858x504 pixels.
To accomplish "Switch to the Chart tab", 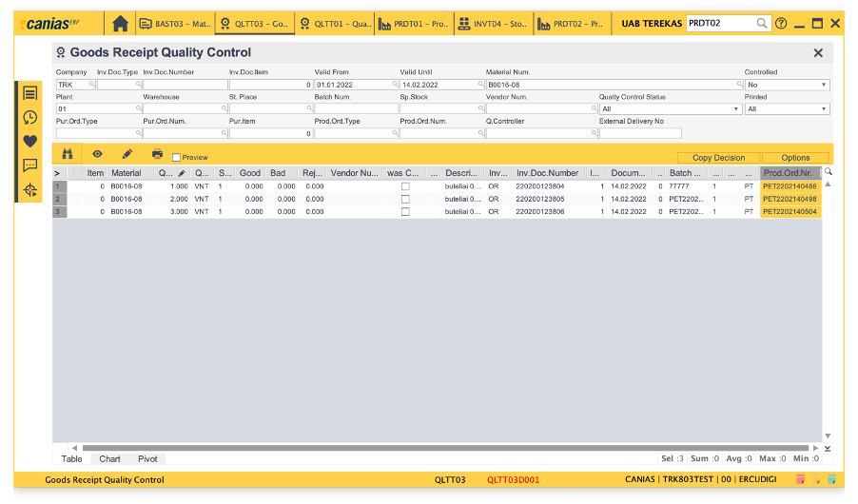I will coord(109,459).
